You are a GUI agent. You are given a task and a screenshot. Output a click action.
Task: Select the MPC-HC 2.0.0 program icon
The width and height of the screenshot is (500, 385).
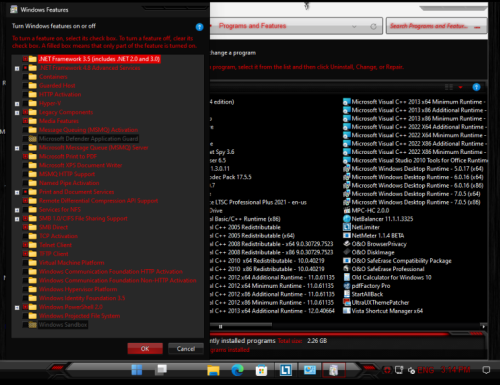(x=347, y=210)
